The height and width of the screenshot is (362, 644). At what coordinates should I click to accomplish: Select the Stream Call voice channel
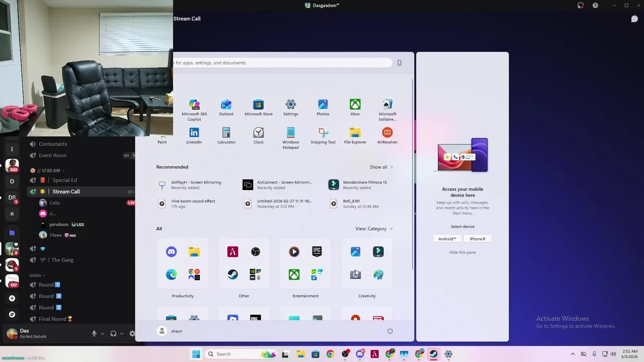tap(80, 192)
